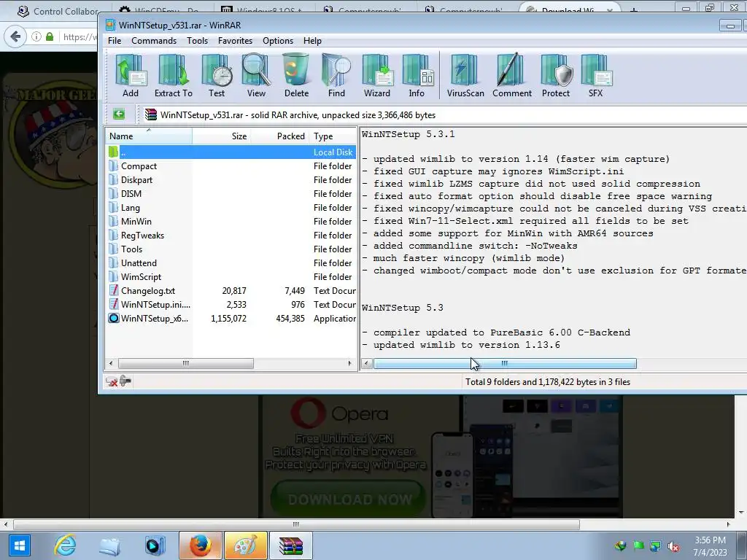Click the status bar key icon
Image resolution: width=747 pixels, height=560 pixels.
pos(125,381)
